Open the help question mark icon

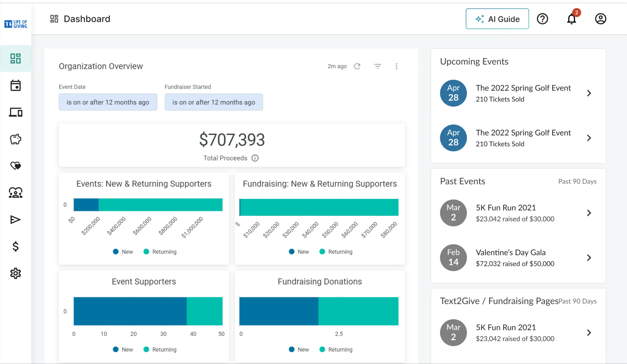543,19
